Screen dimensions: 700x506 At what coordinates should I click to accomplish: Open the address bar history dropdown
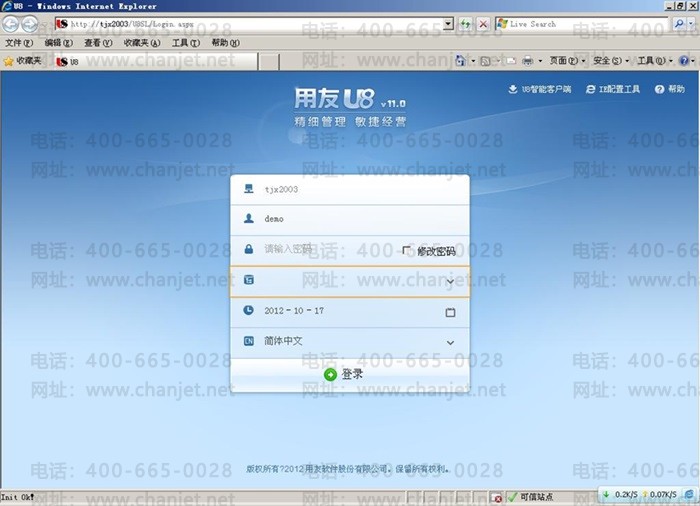click(447, 24)
